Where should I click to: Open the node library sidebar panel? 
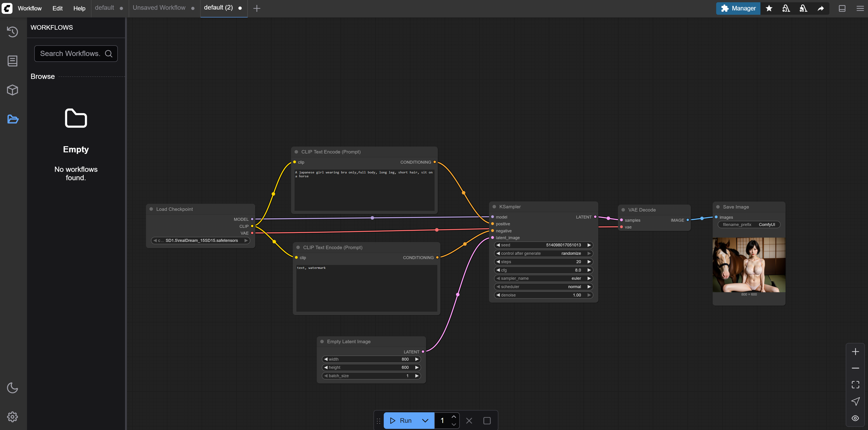[12, 61]
